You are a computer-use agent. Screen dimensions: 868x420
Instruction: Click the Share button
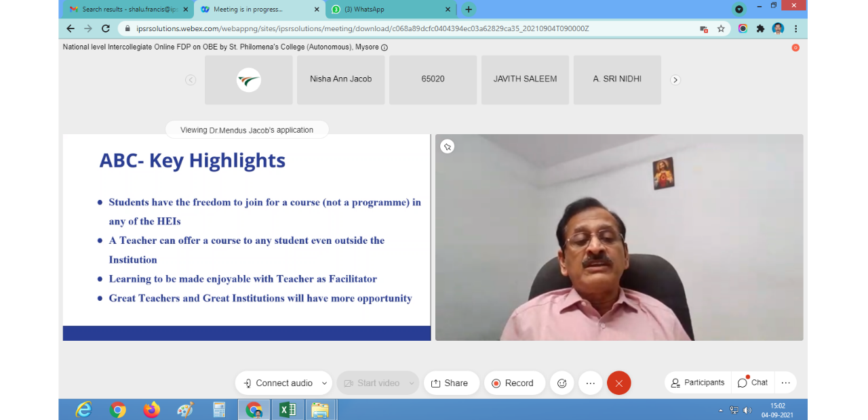tap(450, 383)
